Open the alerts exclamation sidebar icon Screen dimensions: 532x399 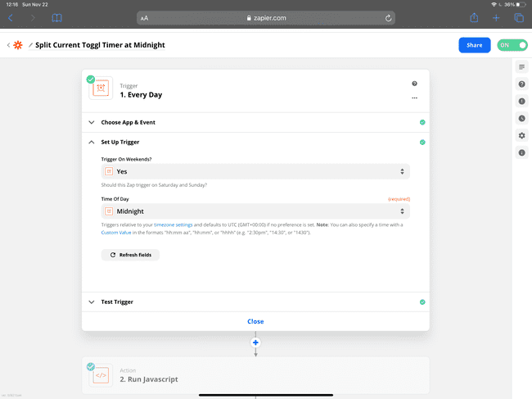(x=522, y=102)
